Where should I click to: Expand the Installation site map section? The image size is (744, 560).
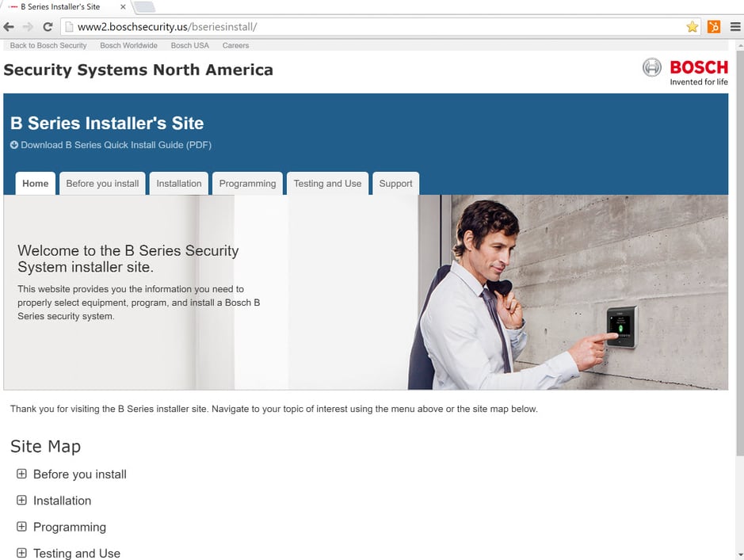(21, 501)
